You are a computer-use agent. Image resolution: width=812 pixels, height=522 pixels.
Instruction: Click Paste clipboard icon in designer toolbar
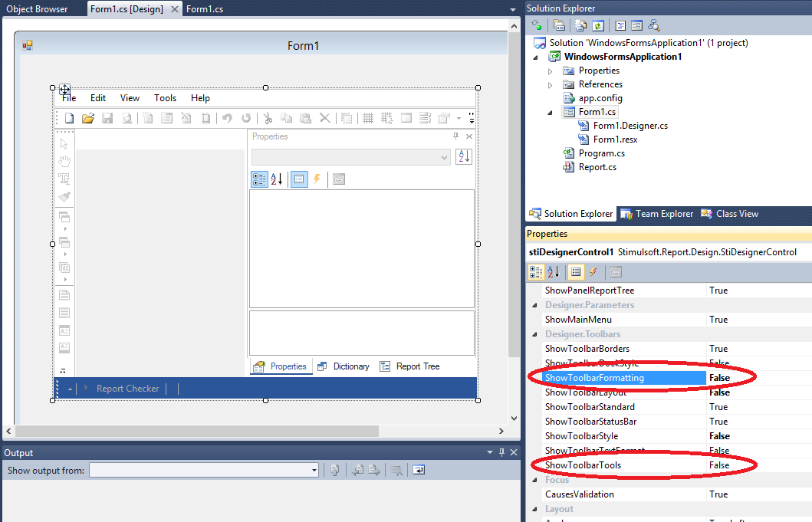(x=305, y=118)
